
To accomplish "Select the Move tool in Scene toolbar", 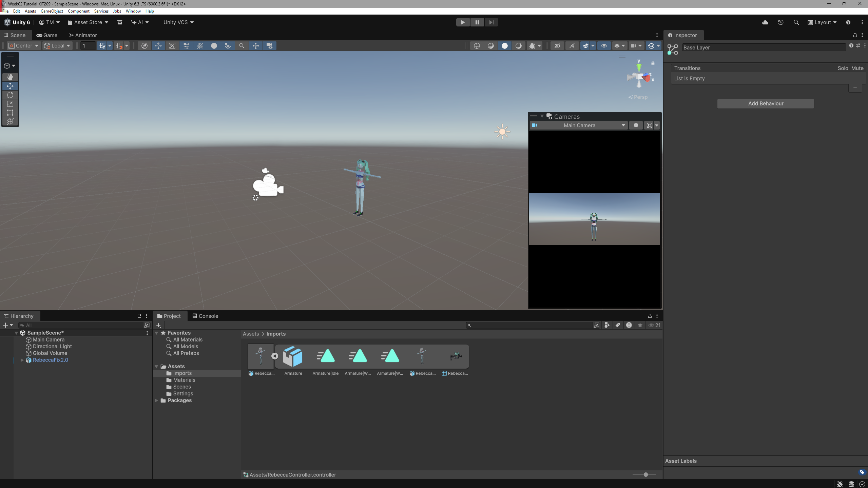I will pos(10,86).
